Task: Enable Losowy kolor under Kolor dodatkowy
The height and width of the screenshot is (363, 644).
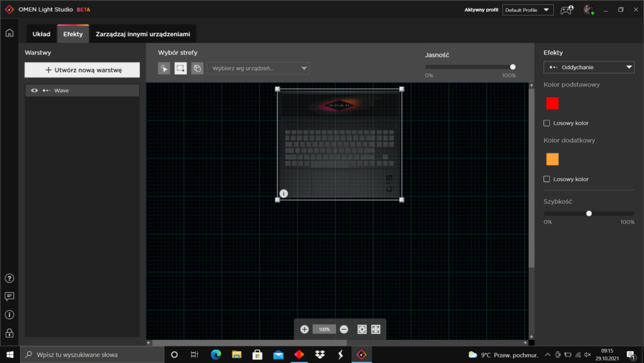Action: coord(547,179)
